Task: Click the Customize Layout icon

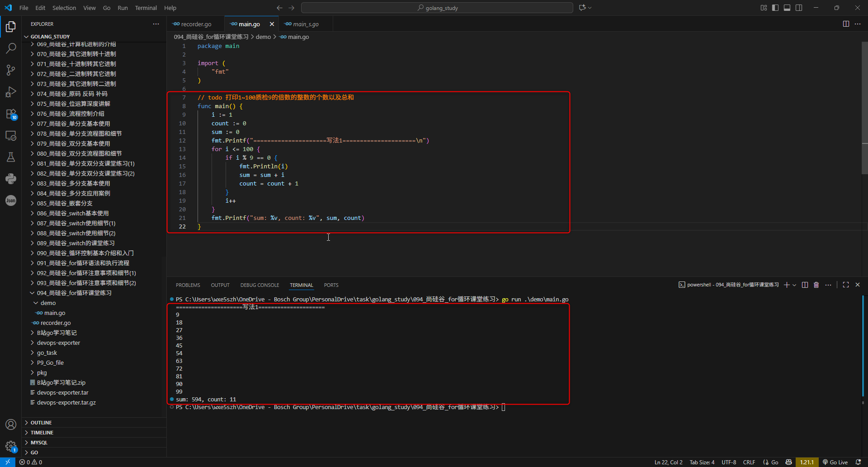Action: tap(764, 8)
